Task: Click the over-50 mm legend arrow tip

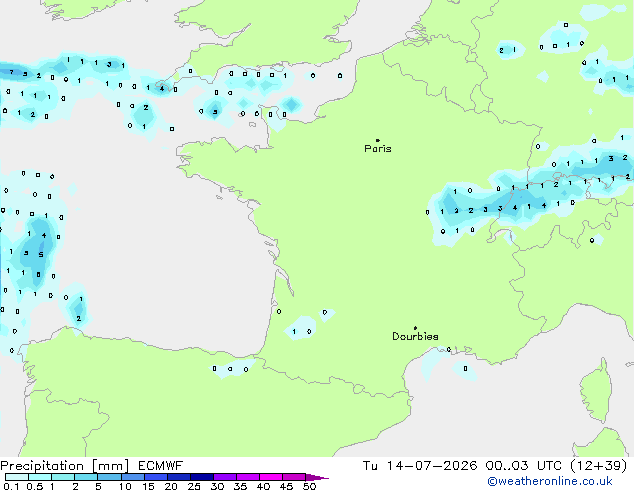Action: 317,478
